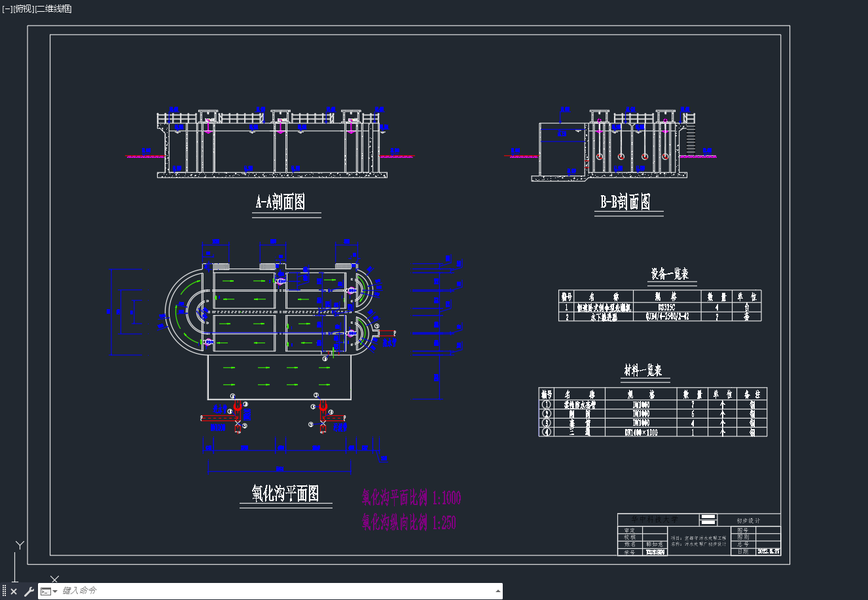Click the DN1400×1000 cell in 材料一览表

click(x=641, y=432)
